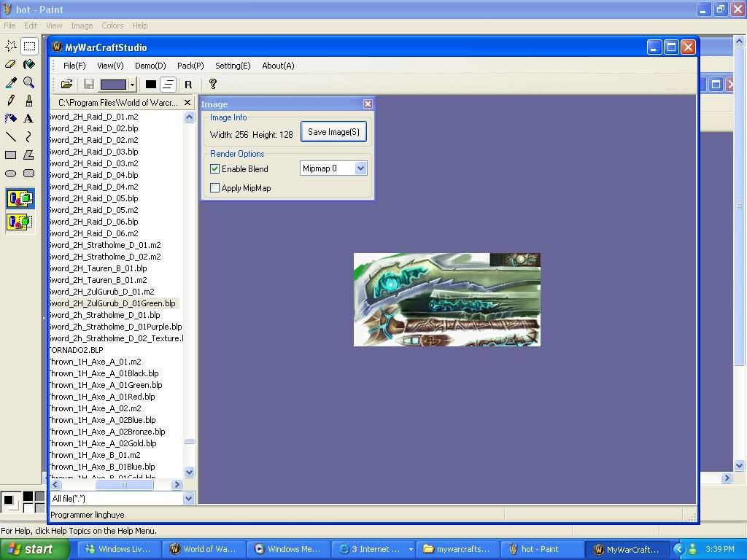Close the Image info panel
The height and width of the screenshot is (560, 747).
(x=368, y=104)
